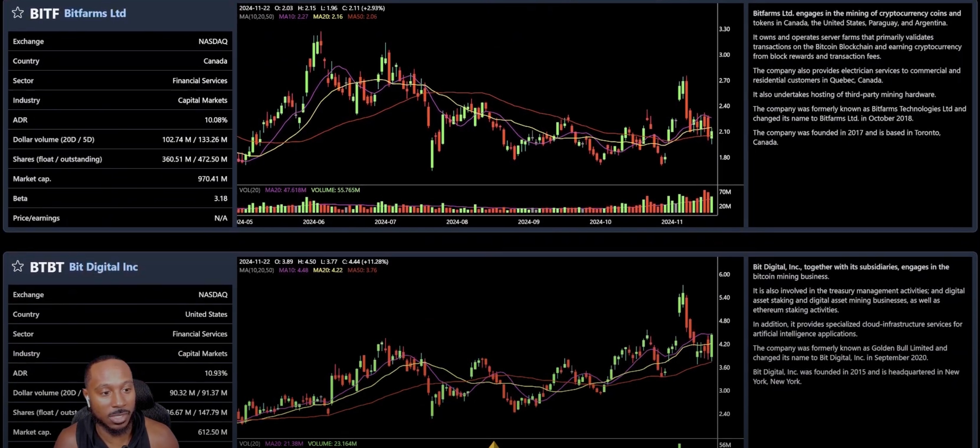
Task: Select BTBT Industry value Capital Markets
Action: (x=202, y=354)
